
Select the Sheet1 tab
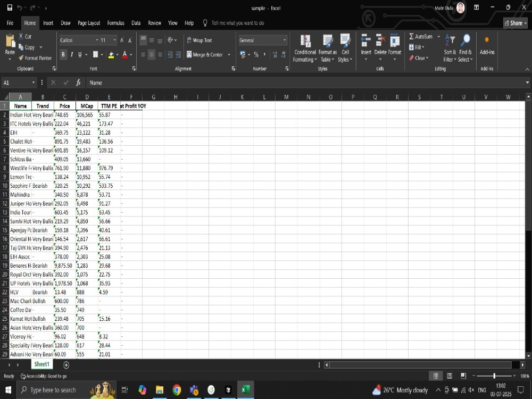pyautogui.click(x=41, y=364)
